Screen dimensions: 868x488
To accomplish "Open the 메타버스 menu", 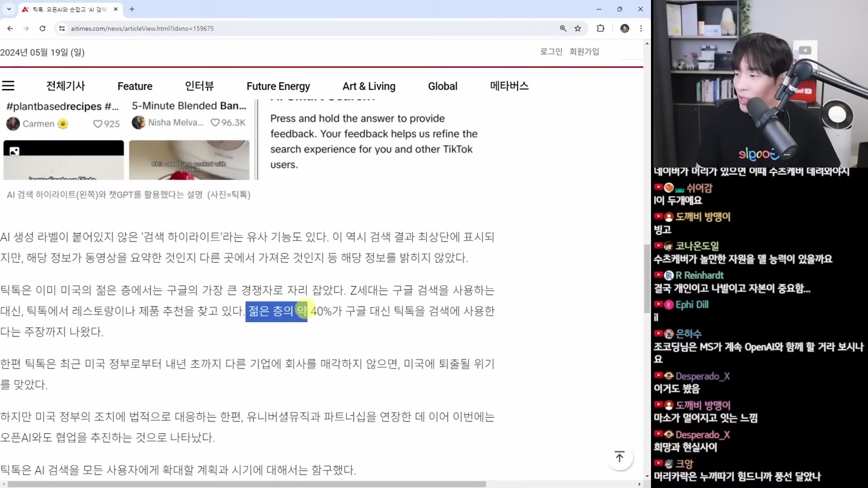I will [x=509, y=86].
